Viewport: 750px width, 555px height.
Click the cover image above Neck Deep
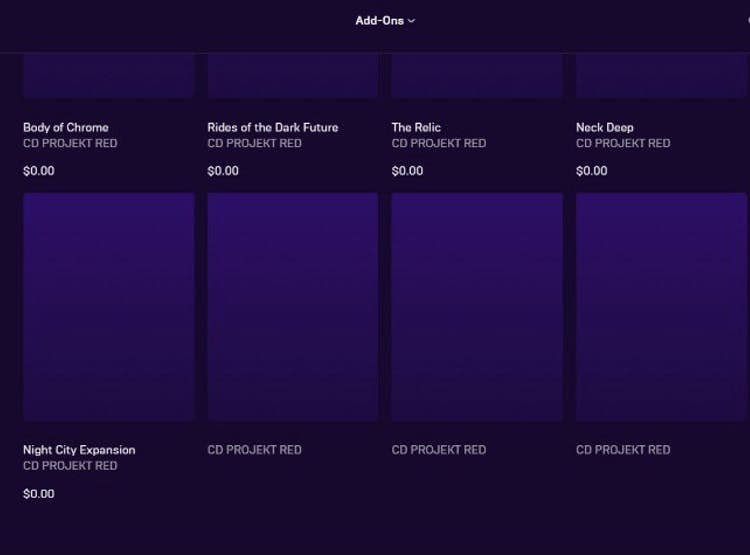661,76
